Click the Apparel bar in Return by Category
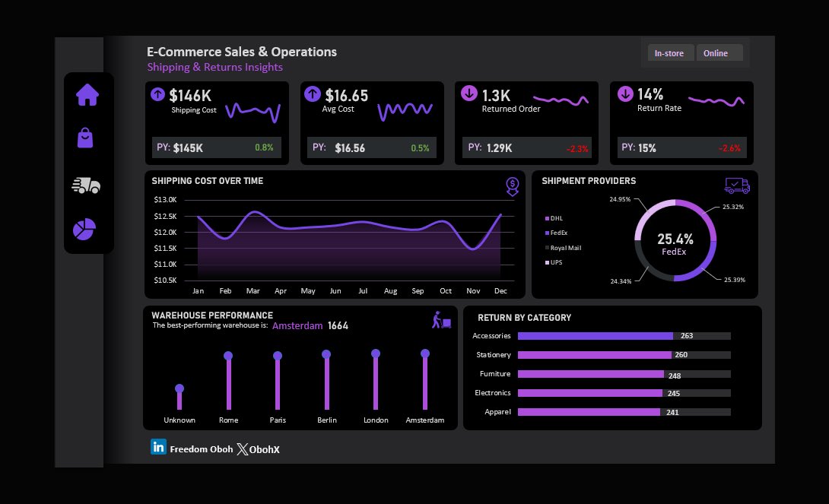 (589, 411)
